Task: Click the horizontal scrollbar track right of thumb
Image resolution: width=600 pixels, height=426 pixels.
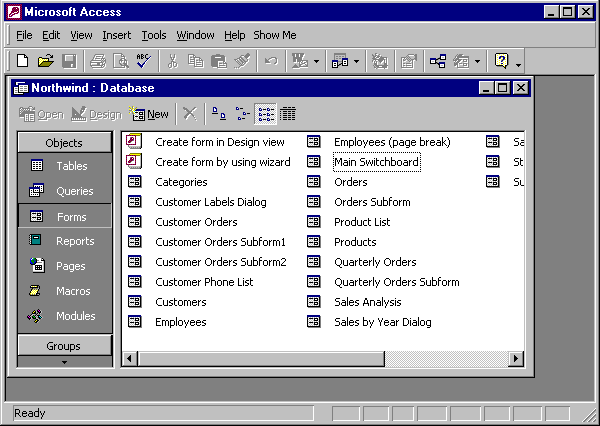Action: point(446,359)
